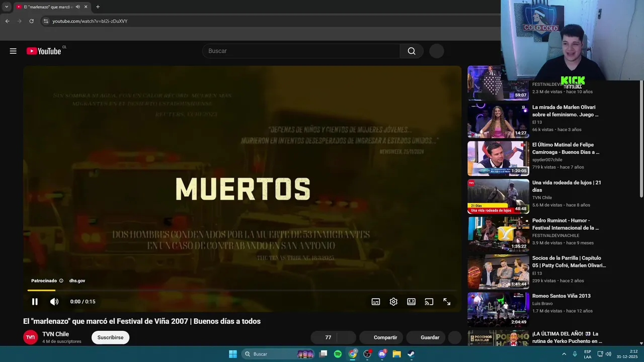
Task: Click the Luis Bravo channel name
Action: pyautogui.click(x=543, y=304)
